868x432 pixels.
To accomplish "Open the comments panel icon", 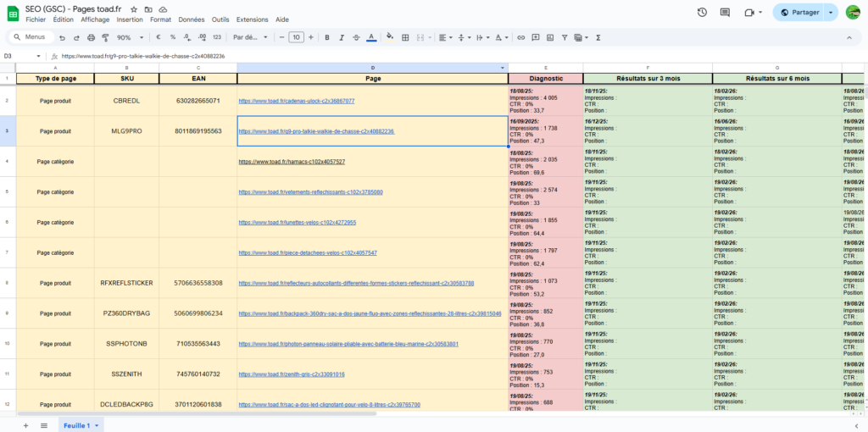I will click(x=726, y=13).
